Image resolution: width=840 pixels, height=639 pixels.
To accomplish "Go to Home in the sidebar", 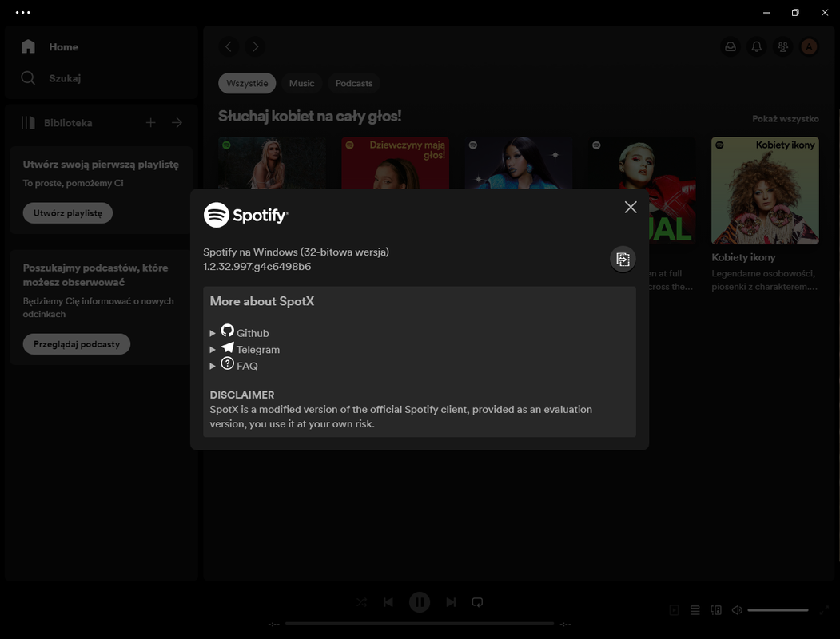I will click(x=63, y=47).
